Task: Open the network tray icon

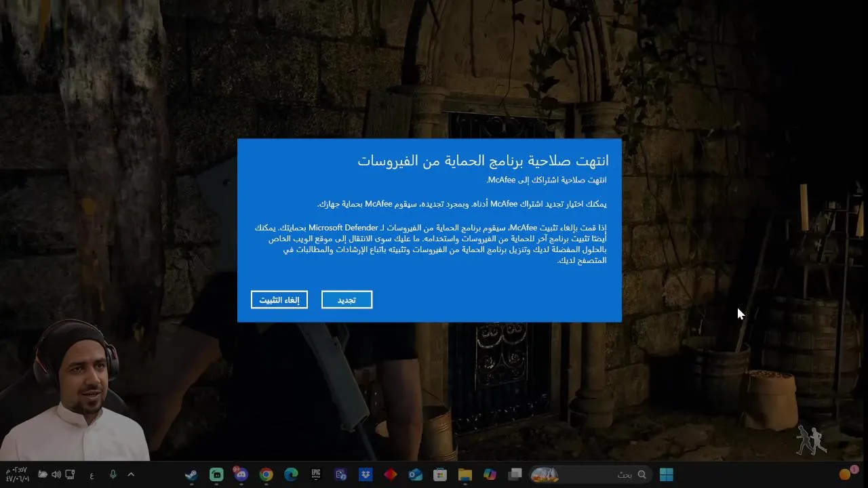Action: (70, 474)
